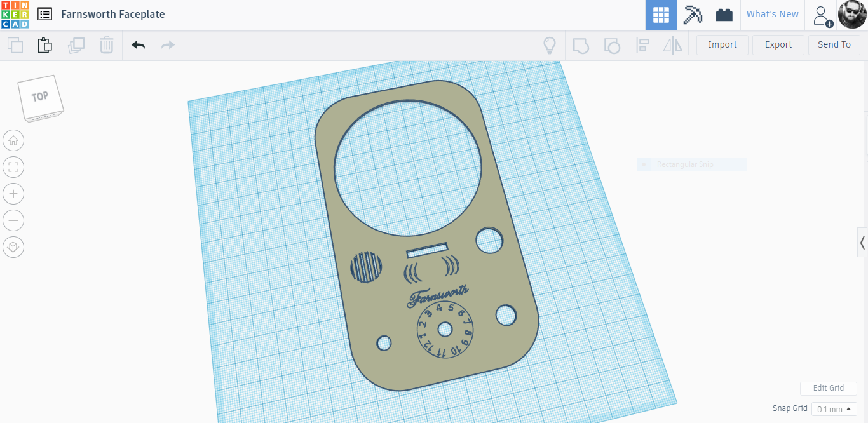Zoom in with the plus button
The height and width of the screenshot is (423, 868).
[13, 194]
